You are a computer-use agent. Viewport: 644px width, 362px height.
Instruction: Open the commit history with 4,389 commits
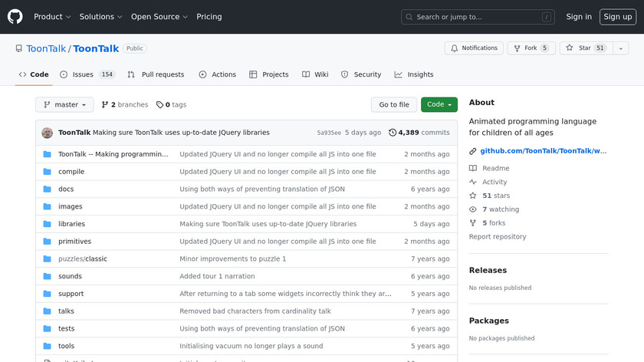[x=419, y=133]
